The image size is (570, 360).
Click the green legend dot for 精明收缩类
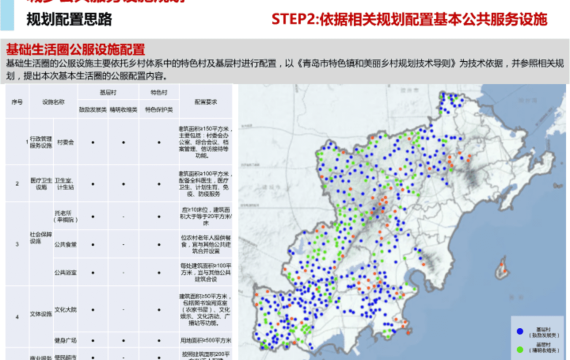[x=520, y=349]
